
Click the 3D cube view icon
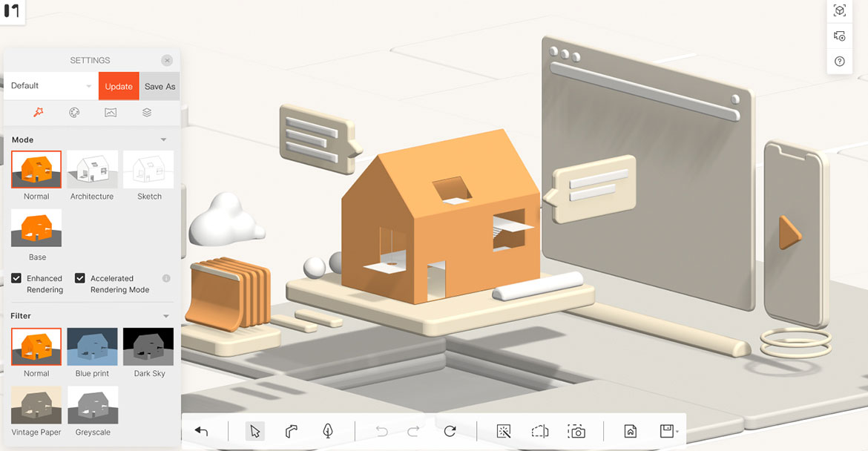point(840,11)
